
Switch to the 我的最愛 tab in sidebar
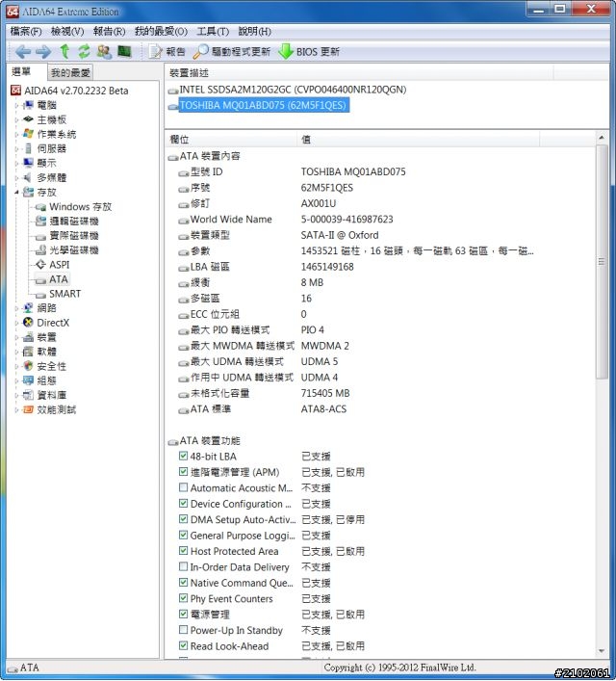click(70, 72)
